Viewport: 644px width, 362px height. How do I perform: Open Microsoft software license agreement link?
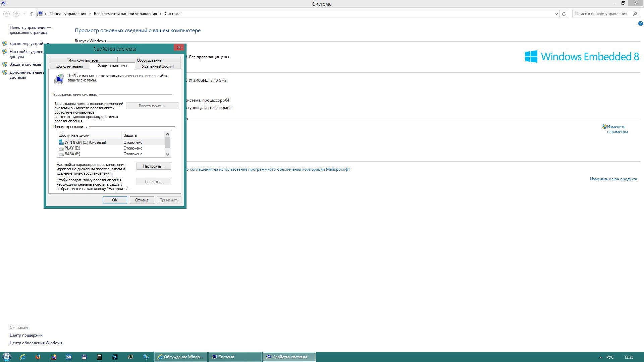point(268,169)
